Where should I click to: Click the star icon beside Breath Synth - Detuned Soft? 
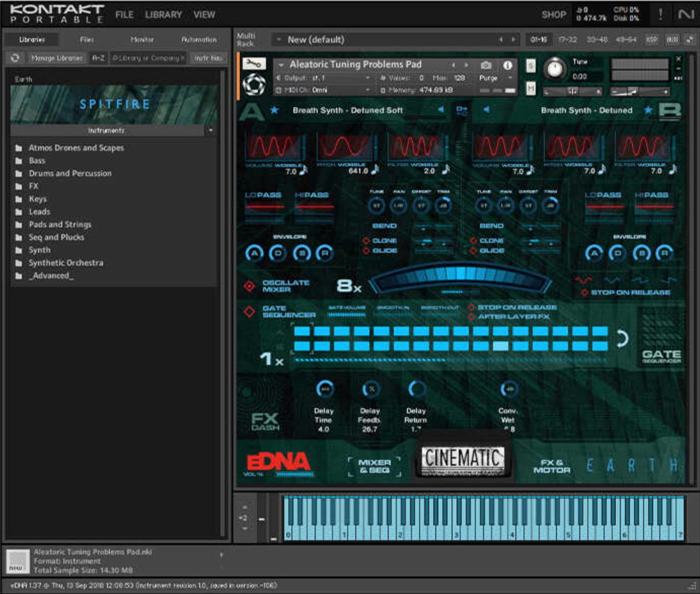coord(274,110)
